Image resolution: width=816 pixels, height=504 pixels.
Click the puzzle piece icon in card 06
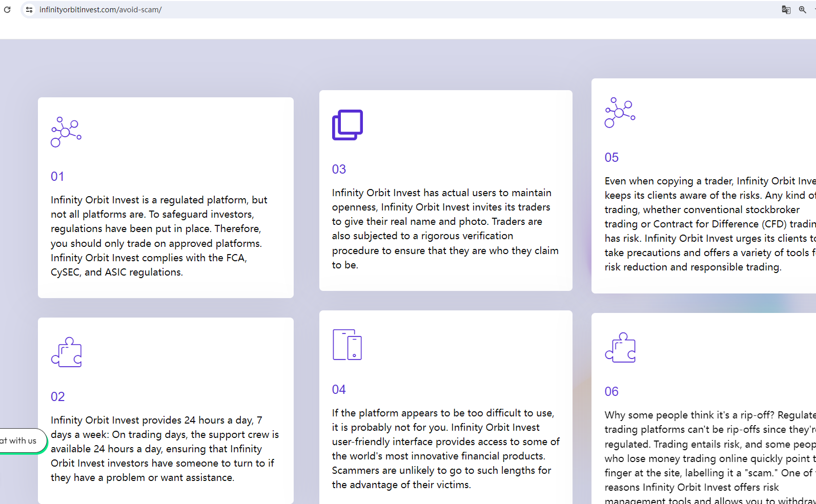[620, 347]
